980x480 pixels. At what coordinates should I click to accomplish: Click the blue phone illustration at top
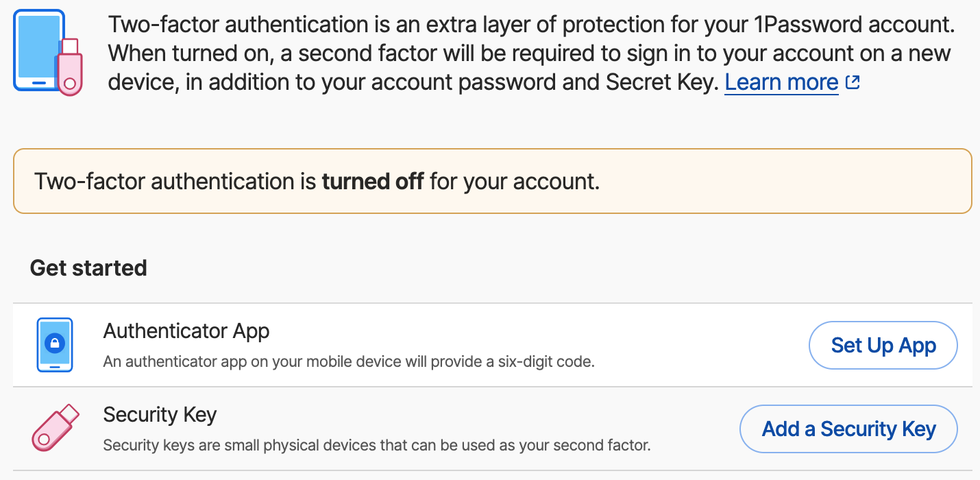point(38,50)
